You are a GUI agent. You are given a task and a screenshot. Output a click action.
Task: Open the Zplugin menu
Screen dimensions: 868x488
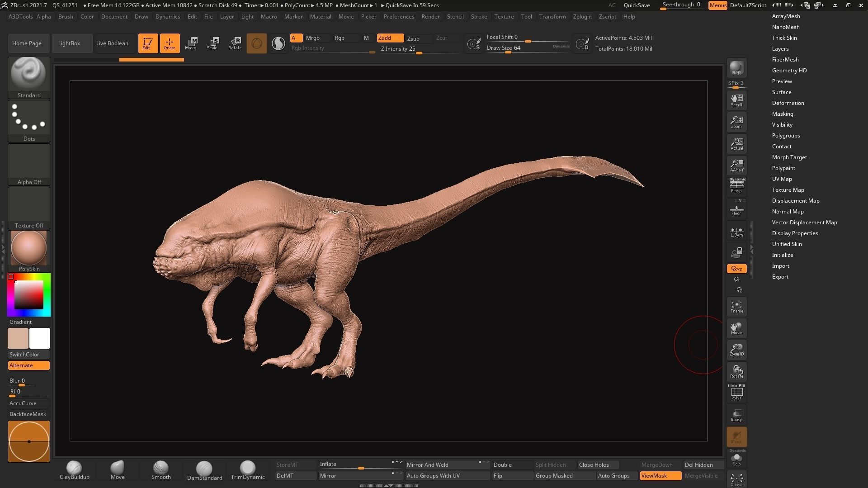[582, 17]
